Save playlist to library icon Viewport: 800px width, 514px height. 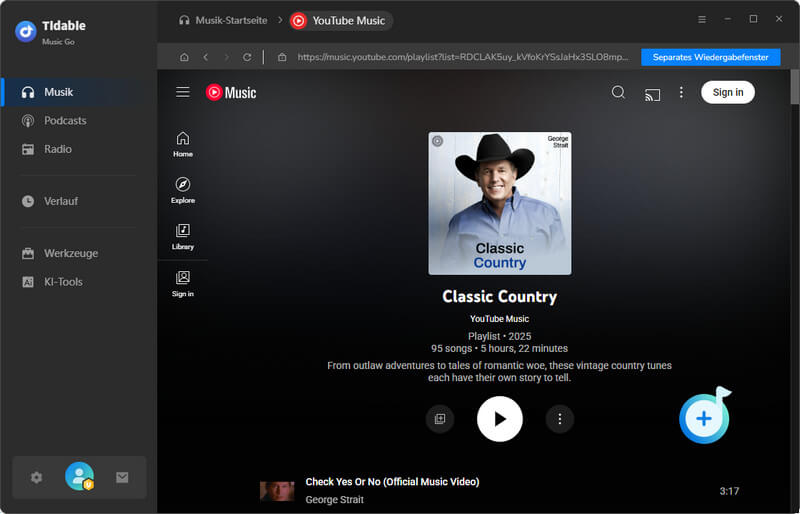[440, 419]
